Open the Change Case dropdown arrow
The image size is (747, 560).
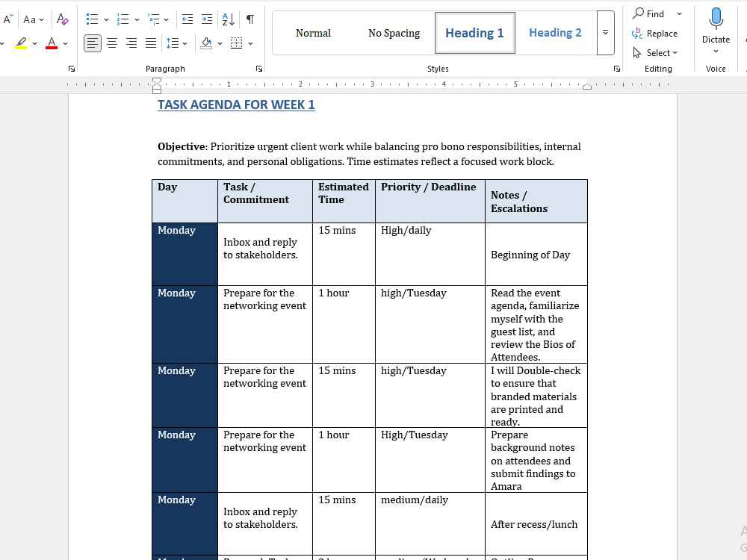point(41,20)
